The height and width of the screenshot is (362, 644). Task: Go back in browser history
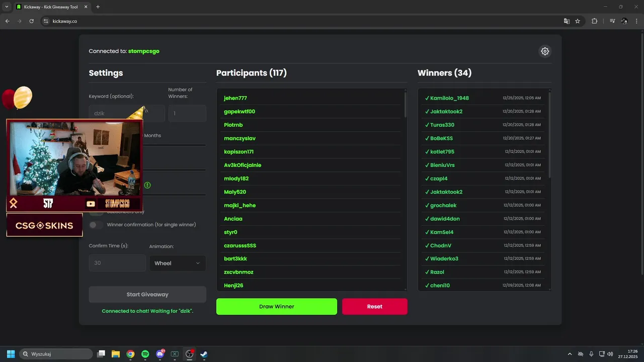7,21
